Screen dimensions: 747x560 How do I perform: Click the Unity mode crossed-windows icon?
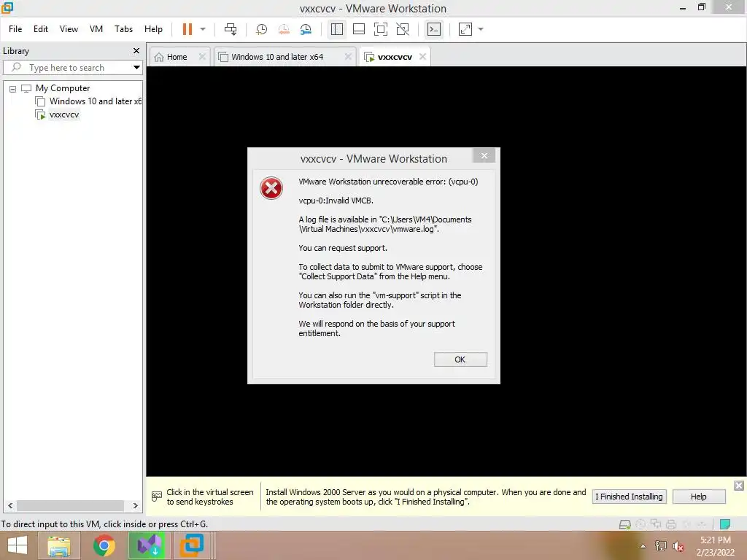pyautogui.click(x=403, y=29)
